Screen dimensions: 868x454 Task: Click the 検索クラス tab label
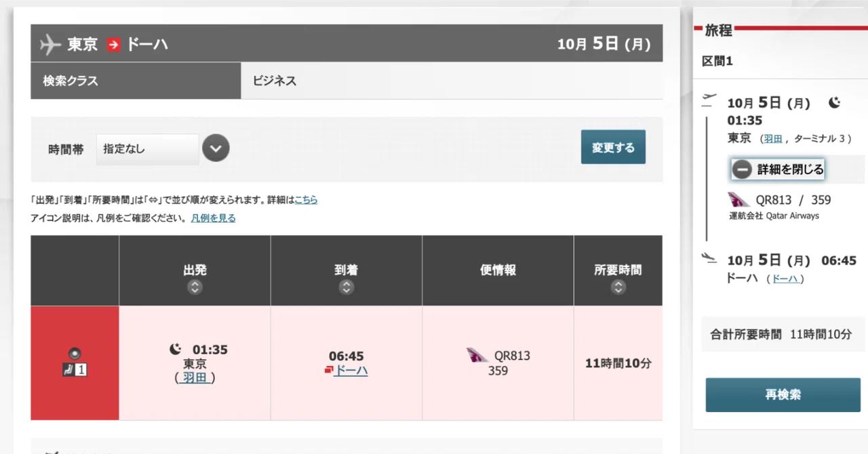coord(71,81)
